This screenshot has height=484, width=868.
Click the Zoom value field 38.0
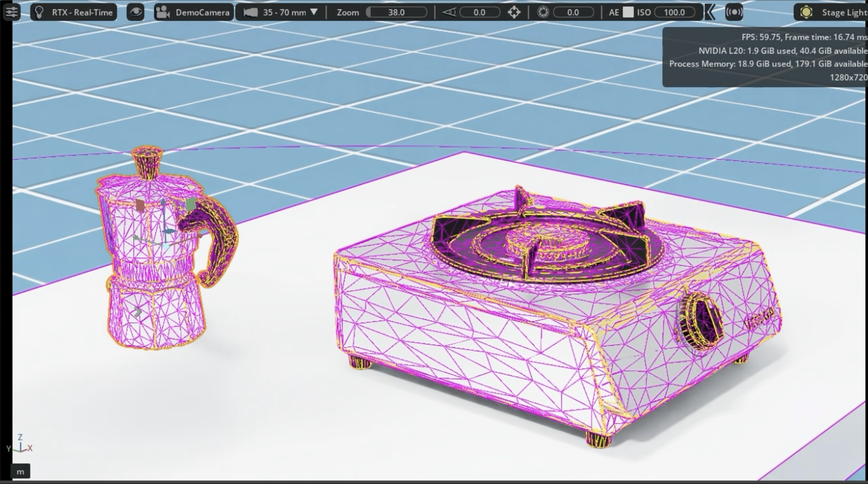[x=397, y=12]
